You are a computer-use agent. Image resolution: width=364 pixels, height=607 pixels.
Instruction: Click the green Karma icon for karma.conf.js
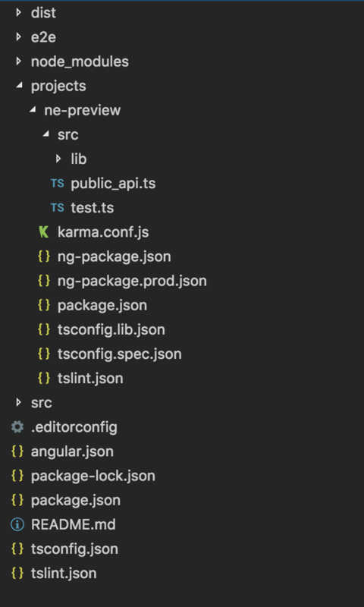(x=44, y=232)
